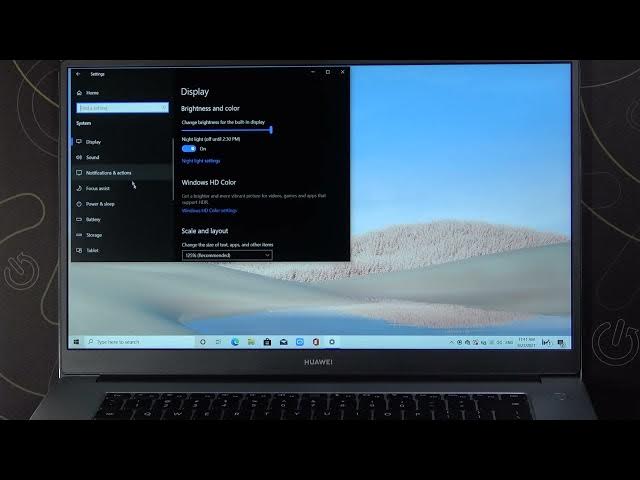Open the Night light settings link
Screen dimensions: 640x480
click(201, 161)
